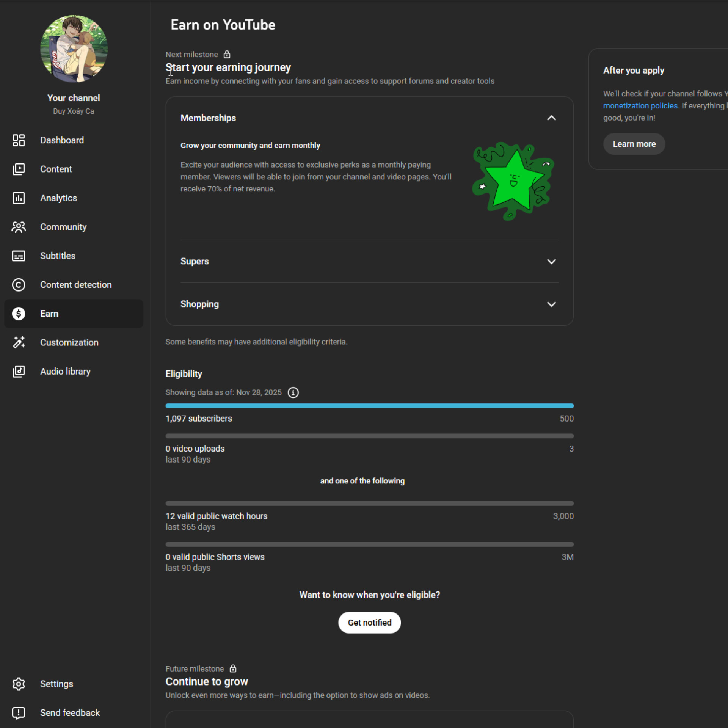
Task: Expand the Shopping section
Action: [x=551, y=304]
